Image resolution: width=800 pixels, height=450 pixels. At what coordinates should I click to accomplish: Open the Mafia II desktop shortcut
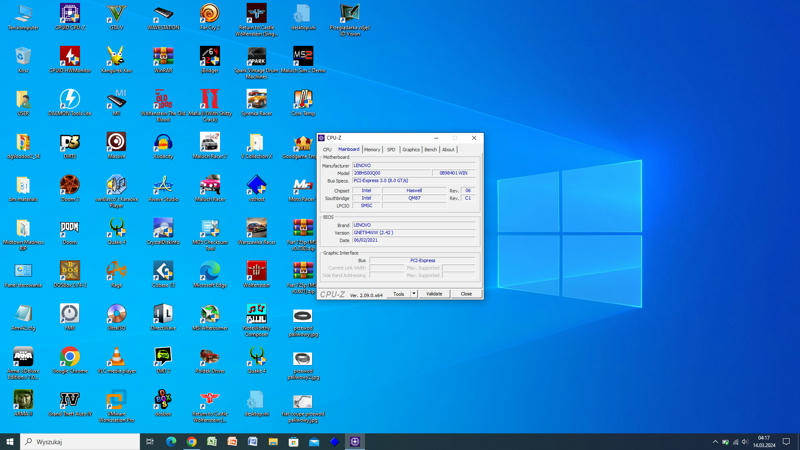click(210, 106)
